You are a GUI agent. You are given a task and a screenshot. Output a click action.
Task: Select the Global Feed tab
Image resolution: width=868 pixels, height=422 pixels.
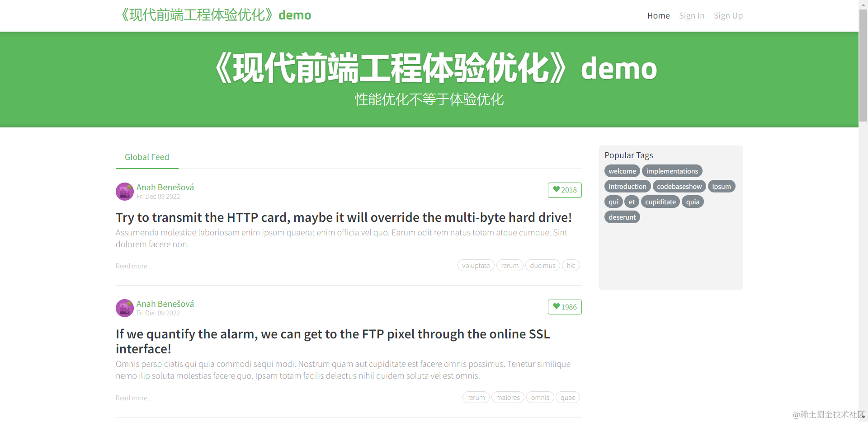point(147,157)
